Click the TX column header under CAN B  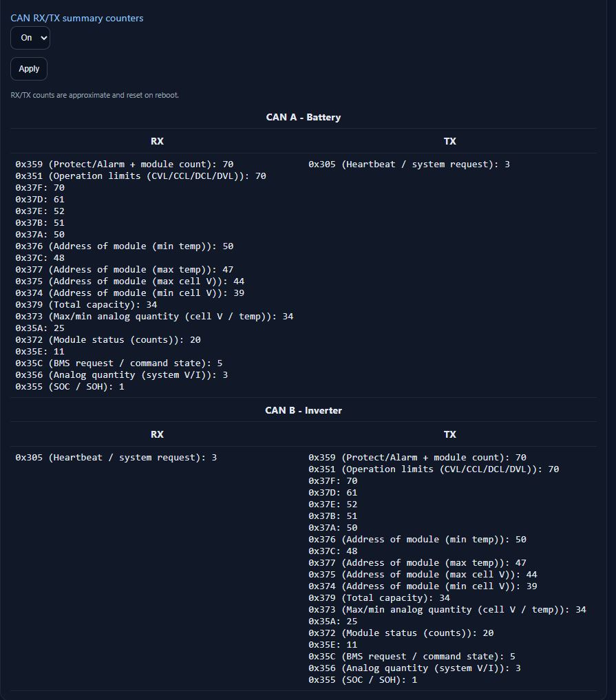(449, 434)
